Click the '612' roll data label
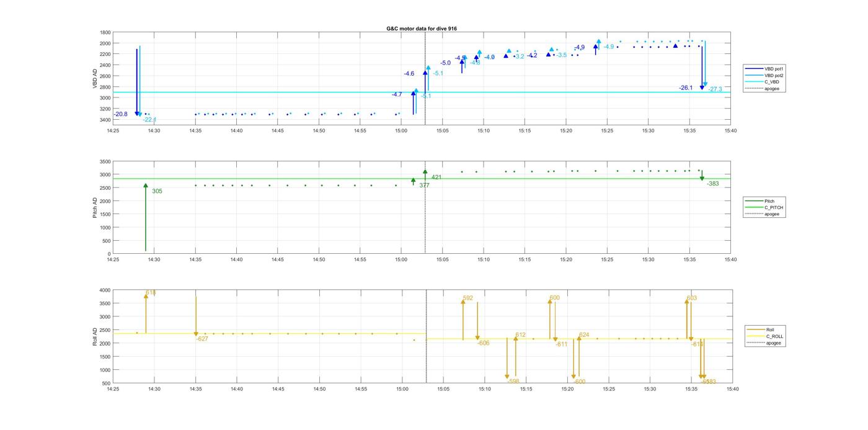 (521, 335)
